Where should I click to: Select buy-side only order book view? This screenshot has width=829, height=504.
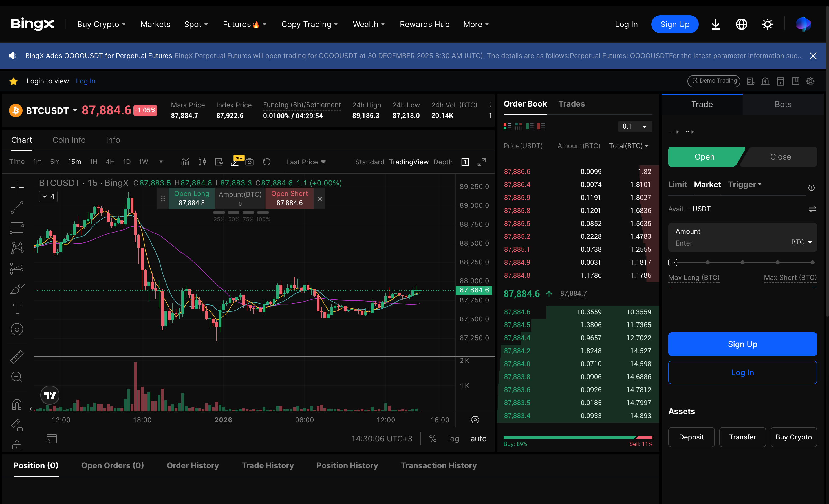click(530, 126)
